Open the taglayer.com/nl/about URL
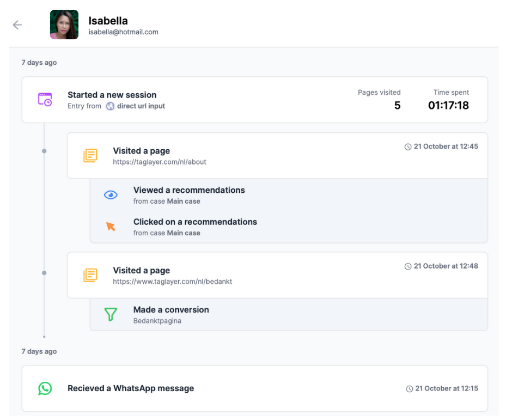This screenshot has width=506, height=420. (x=160, y=162)
